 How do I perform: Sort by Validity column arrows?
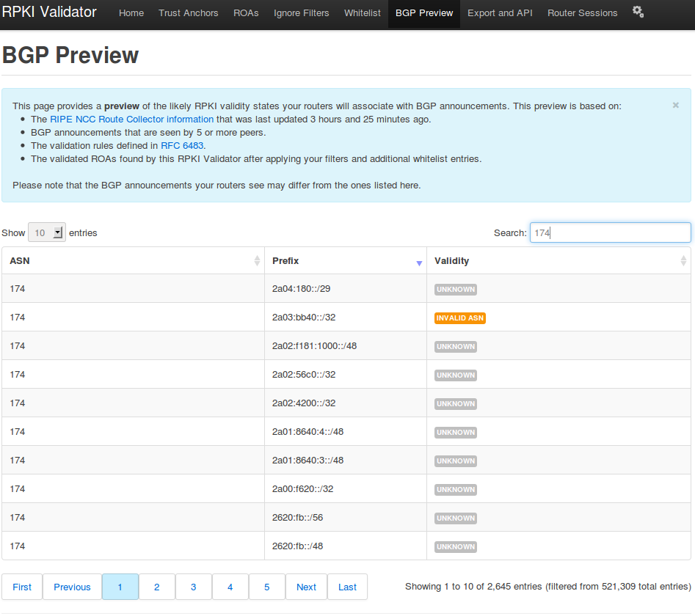click(x=683, y=261)
